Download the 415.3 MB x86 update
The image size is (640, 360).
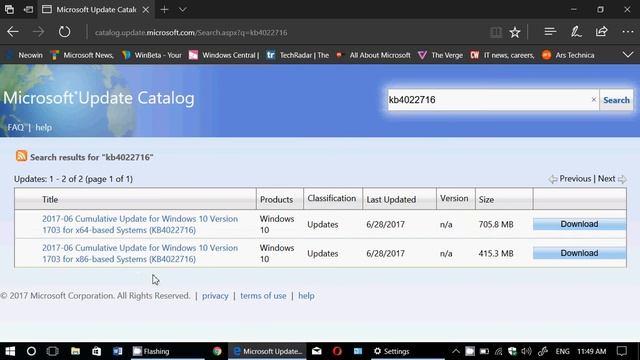coord(579,253)
